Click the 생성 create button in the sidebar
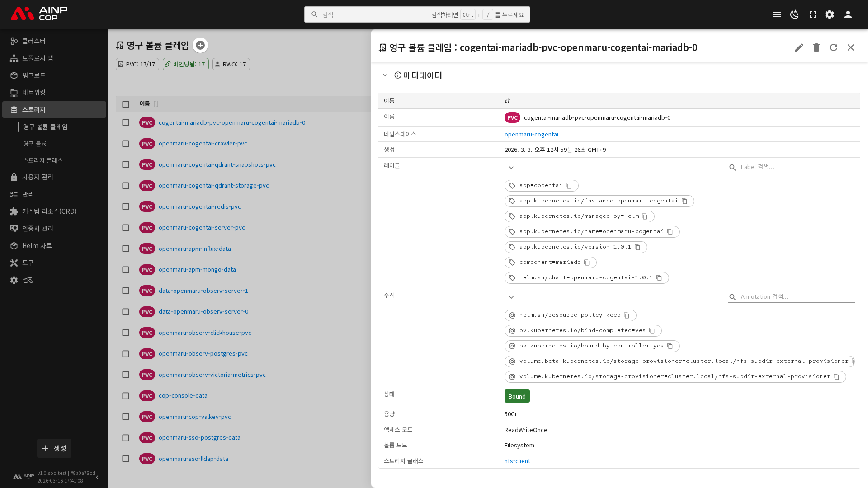This screenshot has height=488, width=868. [54, 448]
